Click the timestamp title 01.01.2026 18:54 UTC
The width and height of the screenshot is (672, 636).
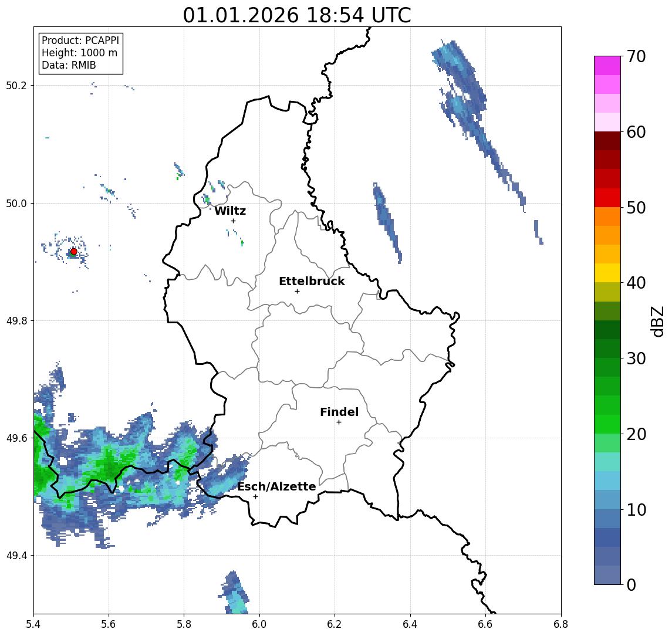[297, 15]
